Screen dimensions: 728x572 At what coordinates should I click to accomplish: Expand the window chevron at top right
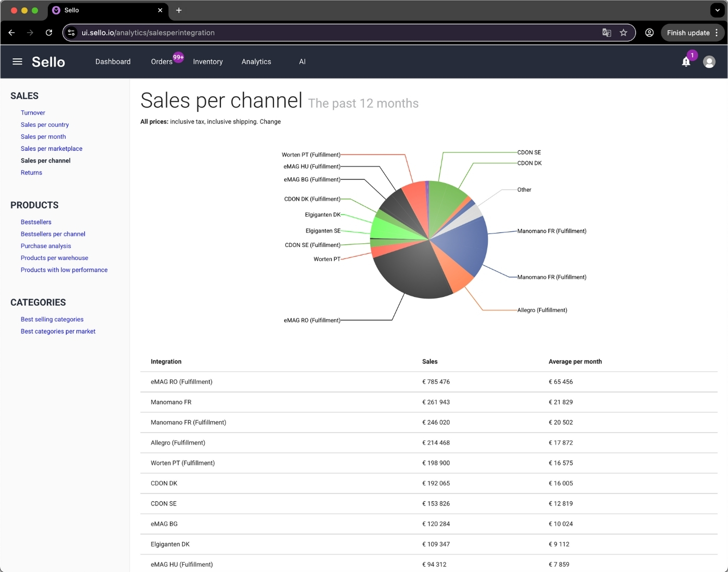tap(717, 10)
